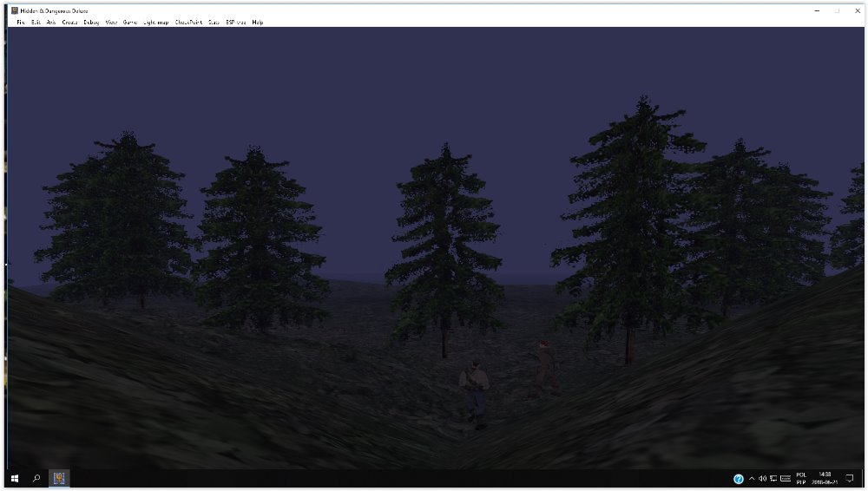Click the blue help question mark tray icon
The height and width of the screenshot is (491, 868).
click(739, 478)
